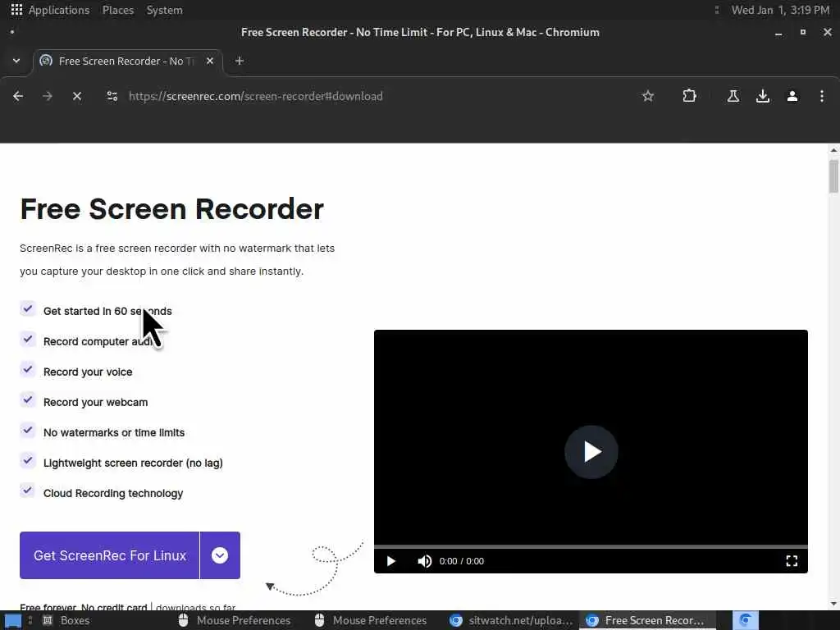Open the Places menu

point(118,10)
